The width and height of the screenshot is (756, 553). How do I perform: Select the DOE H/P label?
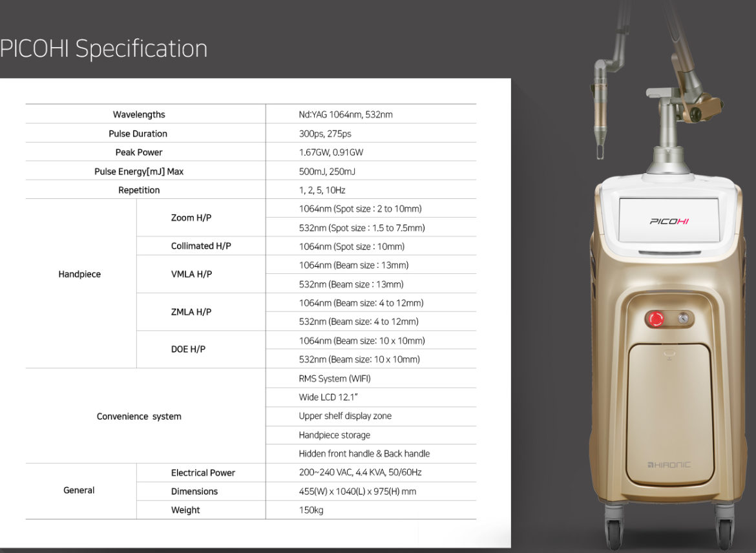coord(188,349)
